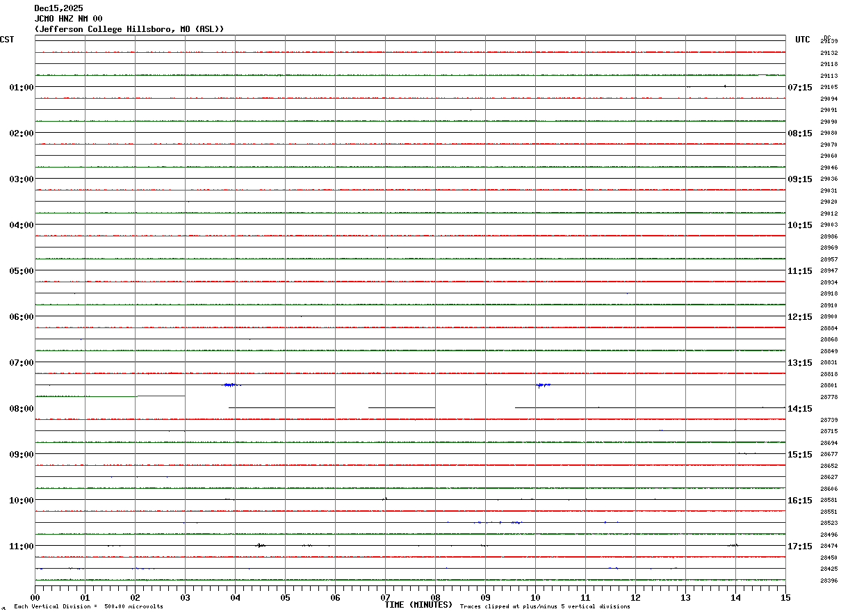Click DC offset value "28694"
Viewport: 841px width, 616px height.
[828, 443]
